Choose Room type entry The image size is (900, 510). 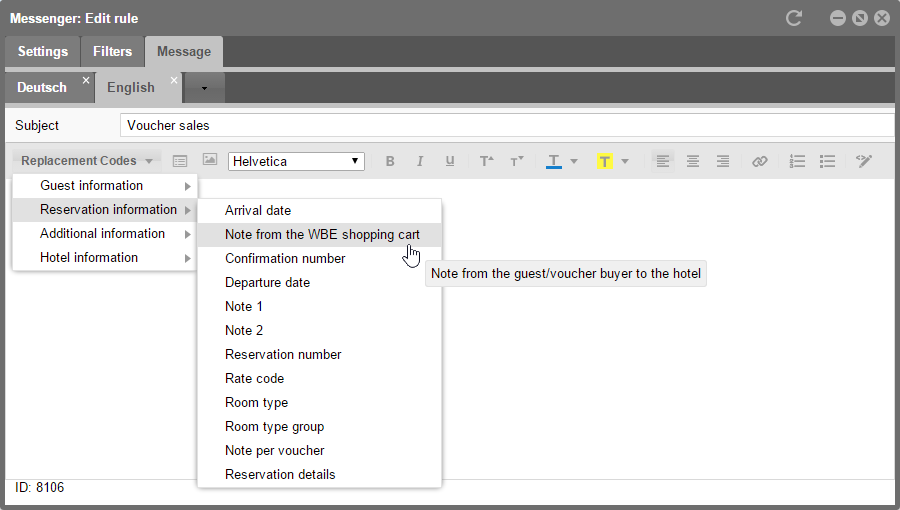pos(319,403)
